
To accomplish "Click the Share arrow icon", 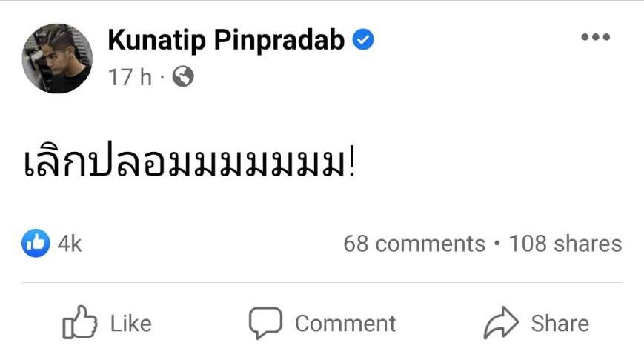I will pyautogui.click(x=500, y=323).
